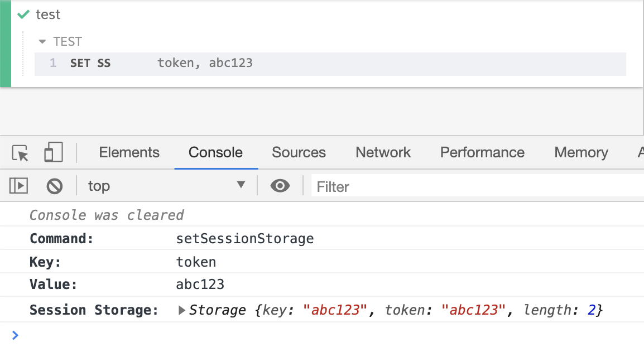Click the test macro title

[x=47, y=15]
